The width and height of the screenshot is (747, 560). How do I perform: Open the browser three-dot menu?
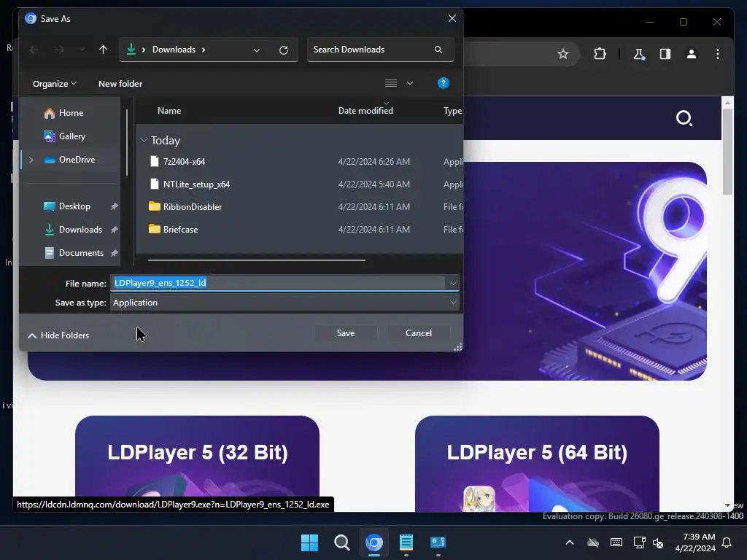coord(718,54)
